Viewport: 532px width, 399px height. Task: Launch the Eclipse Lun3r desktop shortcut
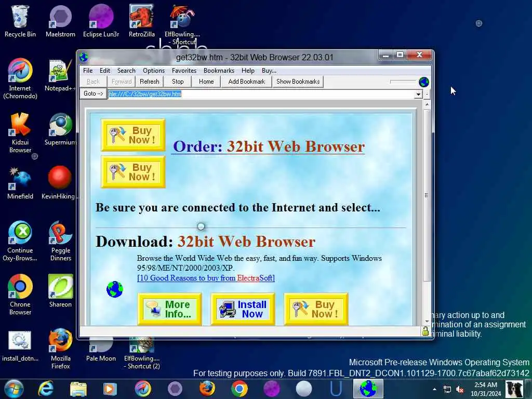(x=101, y=20)
